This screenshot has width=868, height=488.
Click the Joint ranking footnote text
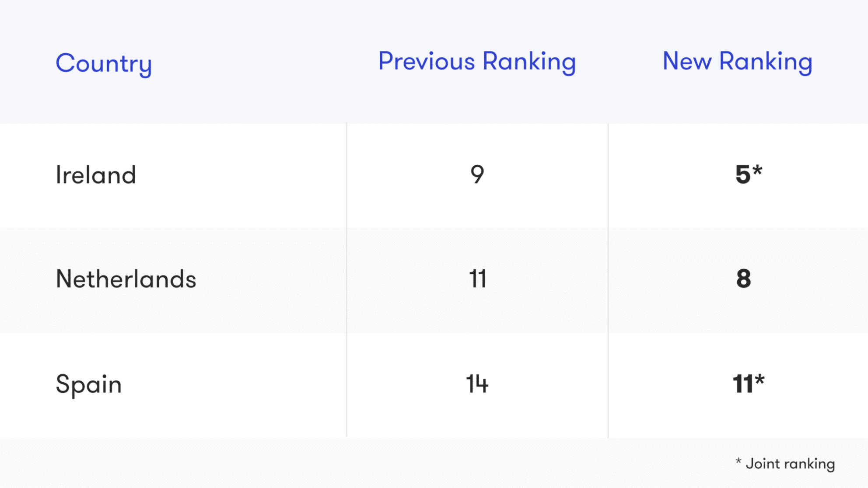790,464
